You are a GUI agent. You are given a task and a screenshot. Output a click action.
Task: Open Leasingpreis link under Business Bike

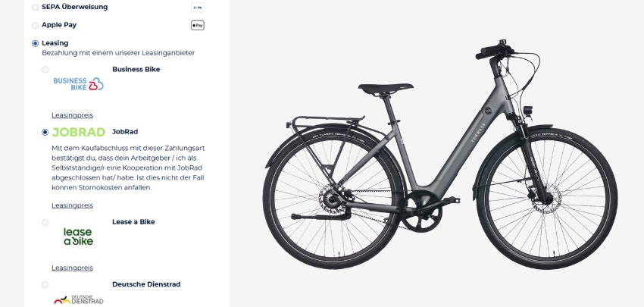tap(72, 115)
